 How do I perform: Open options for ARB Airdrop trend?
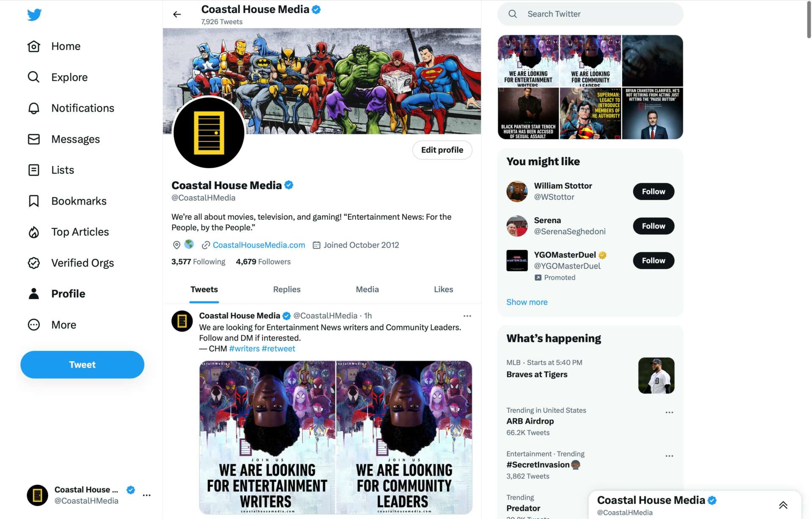pos(669,412)
